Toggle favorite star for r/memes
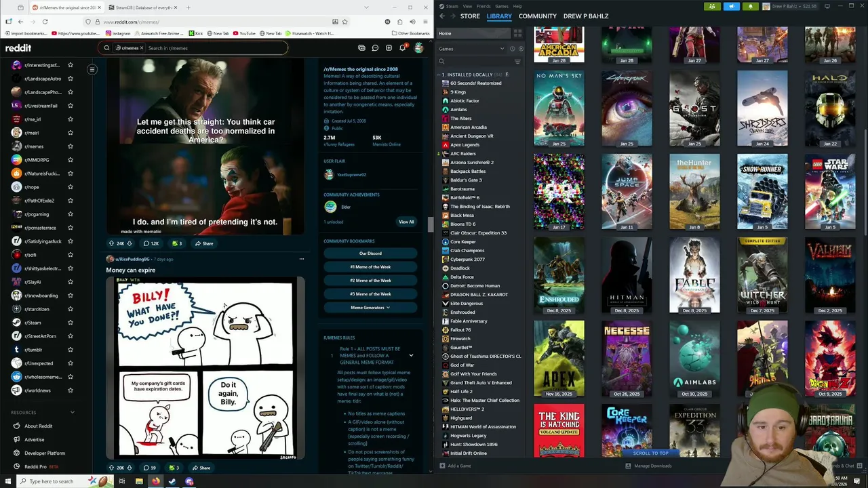868x488 pixels. 70,146
